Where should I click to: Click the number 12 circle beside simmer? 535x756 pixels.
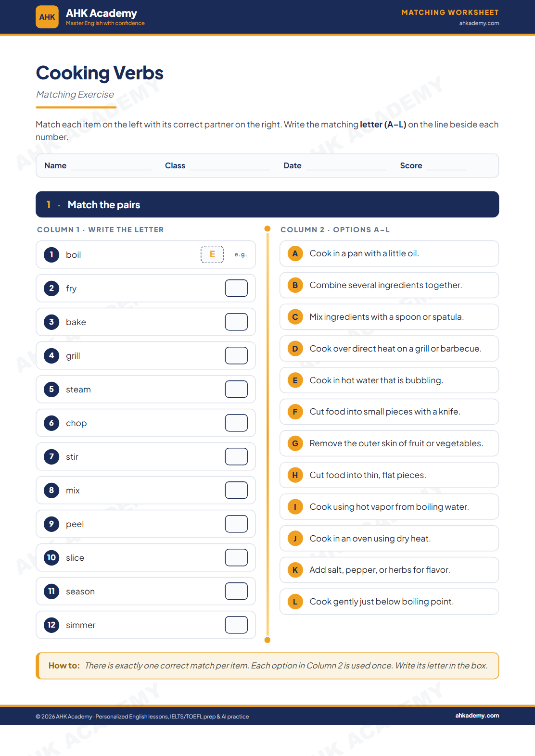[x=51, y=625]
